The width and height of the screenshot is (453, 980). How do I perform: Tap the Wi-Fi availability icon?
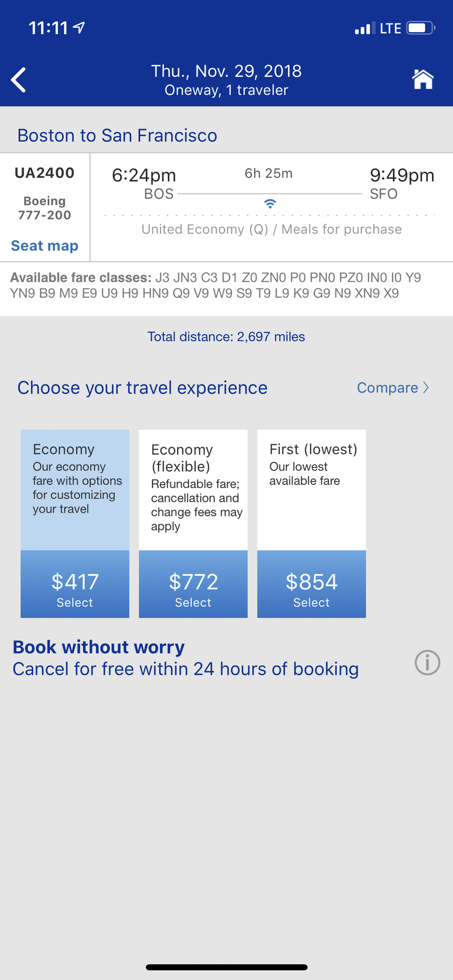click(270, 203)
